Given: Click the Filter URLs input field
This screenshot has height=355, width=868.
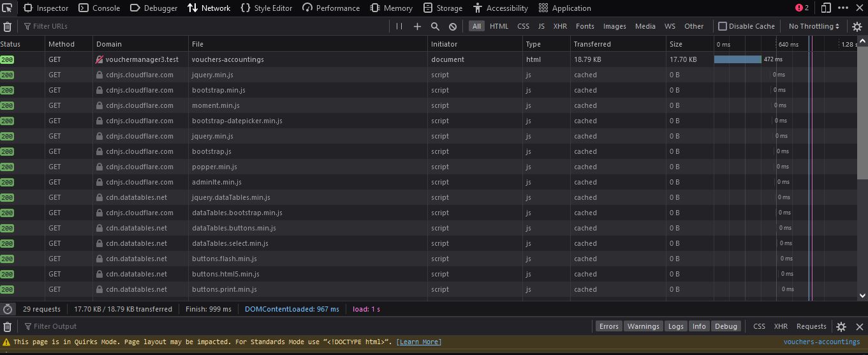Looking at the screenshot, I should (204, 26).
